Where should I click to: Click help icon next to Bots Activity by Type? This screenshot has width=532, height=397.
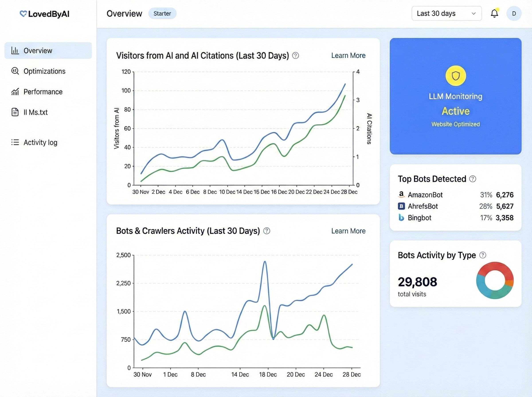(483, 255)
